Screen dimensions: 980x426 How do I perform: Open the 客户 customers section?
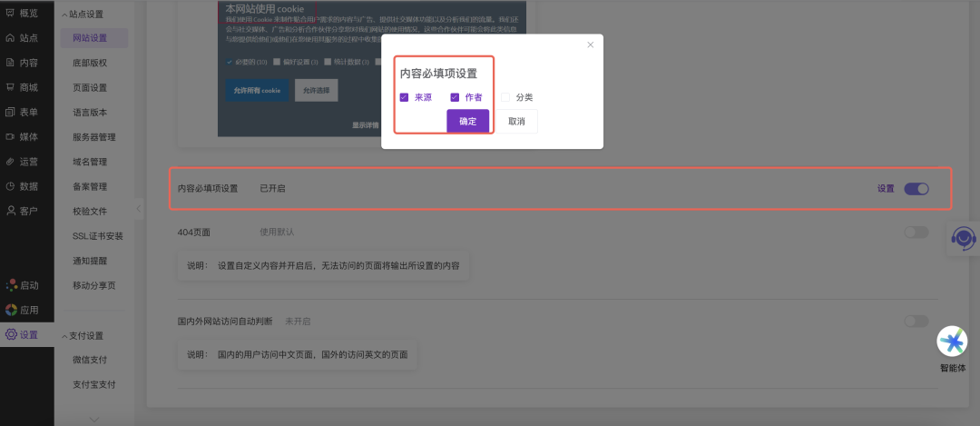coord(21,211)
